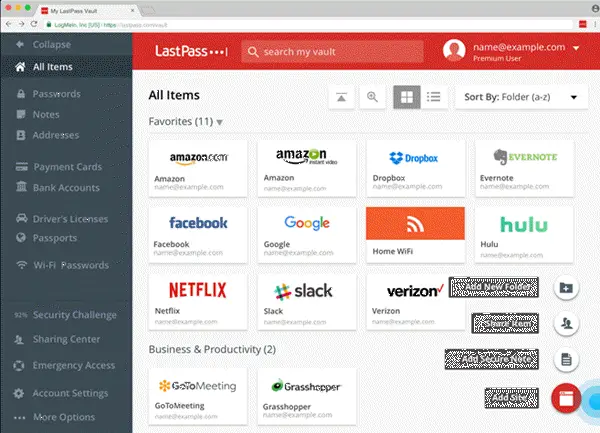Select Payment Cards in sidebar

click(66, 167)
